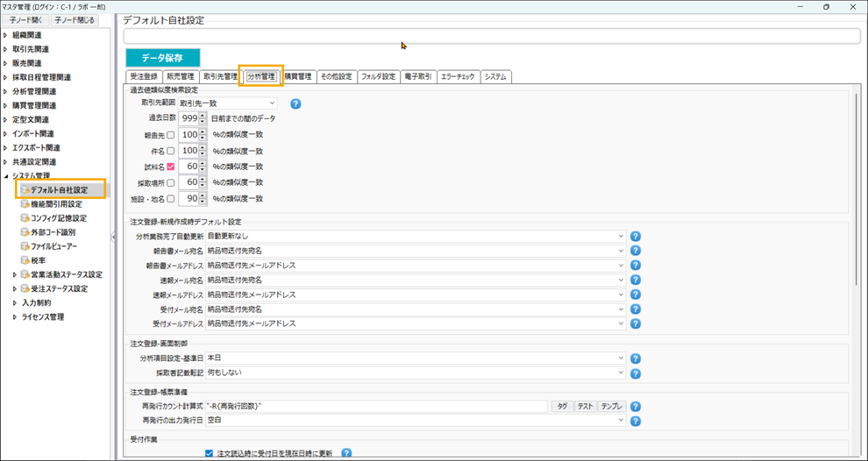Toggle 注文読込時に受付日を現在日時に更新 checkbox
The width and height of the screenshot is (868, 461).
point(209,453)
